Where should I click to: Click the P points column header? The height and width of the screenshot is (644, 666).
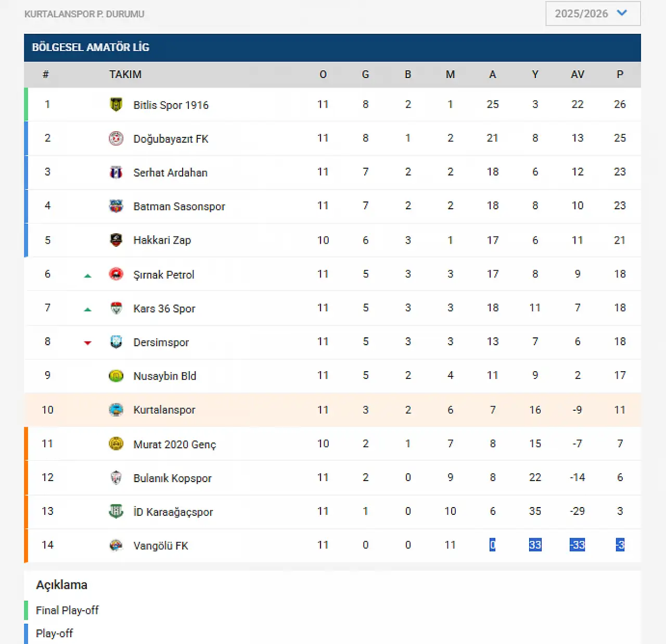(x=620, y=74)
